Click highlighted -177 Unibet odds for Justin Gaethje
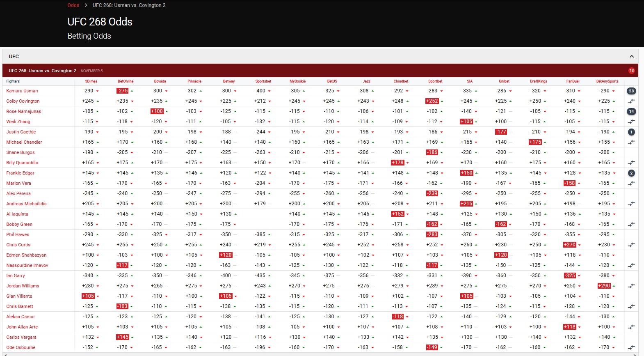The image size is (644, 356). tap(501, 132)
